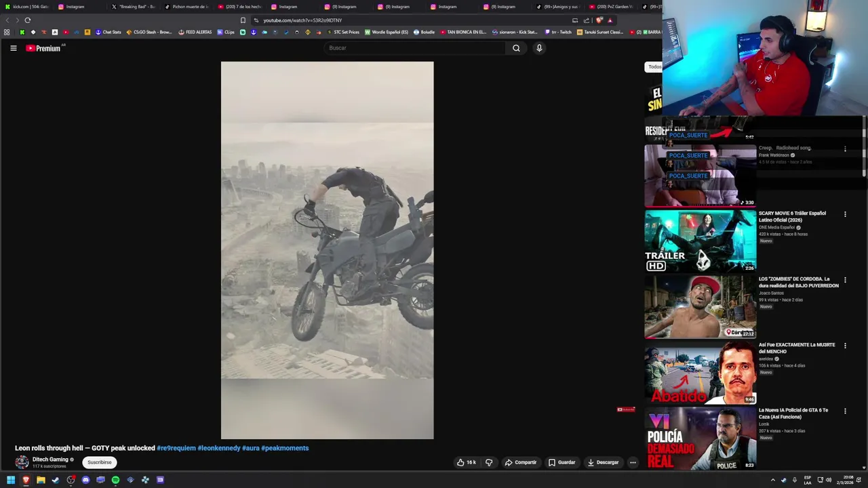Activate voice search microphone

[539, 48]
